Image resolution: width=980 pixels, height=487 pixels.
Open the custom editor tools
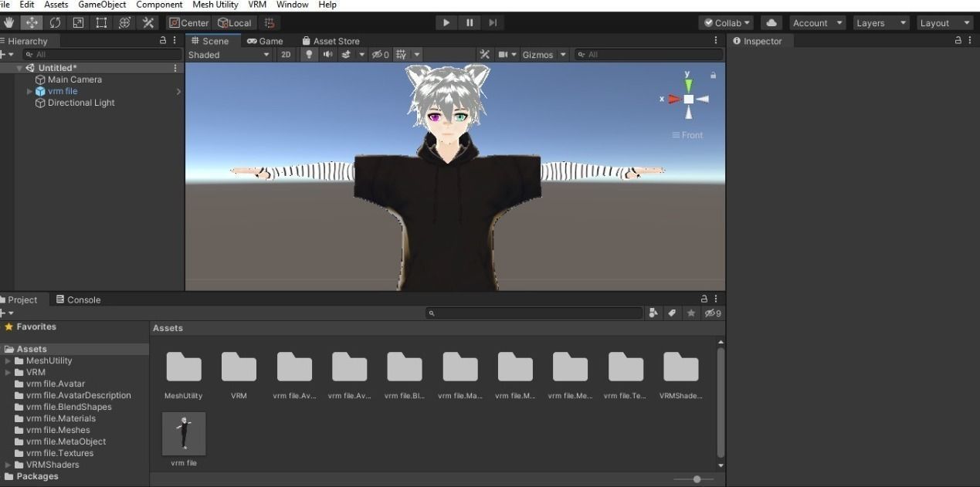click(148, 23)
